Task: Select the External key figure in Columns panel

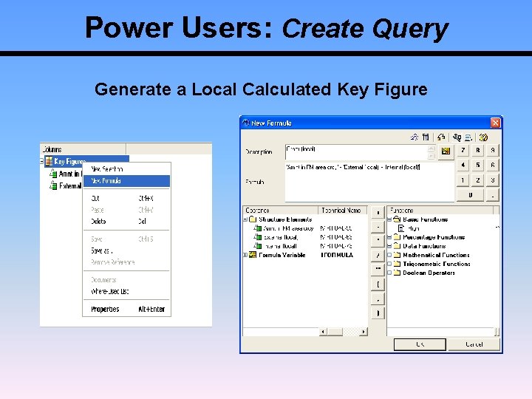Action: coord(66,185)
